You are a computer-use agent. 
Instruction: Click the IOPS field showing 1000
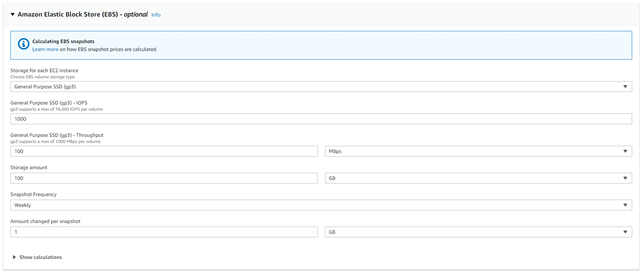tap(321, 119)
